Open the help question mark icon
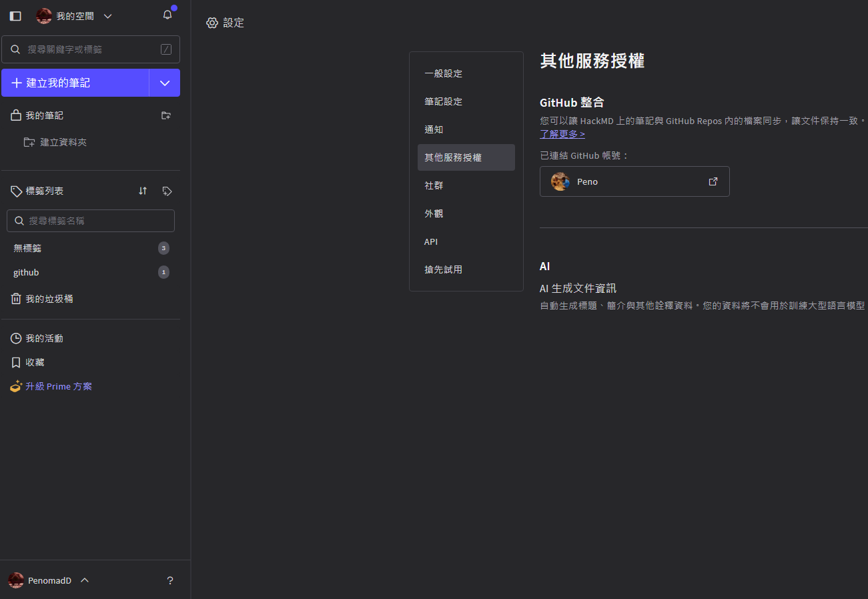Screen dimensions: 868x599 pyautogui.click(x=170, y=580)
